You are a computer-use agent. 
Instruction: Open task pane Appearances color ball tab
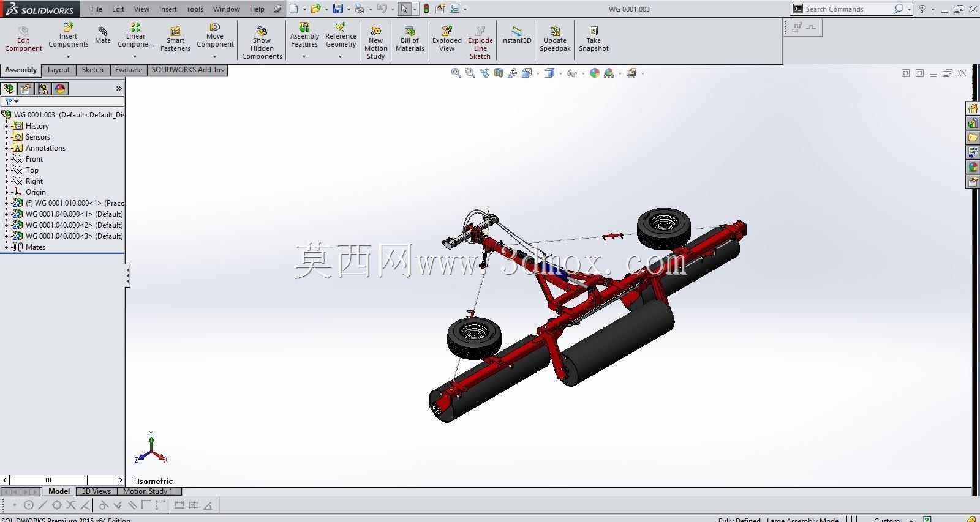pos(973,167)
